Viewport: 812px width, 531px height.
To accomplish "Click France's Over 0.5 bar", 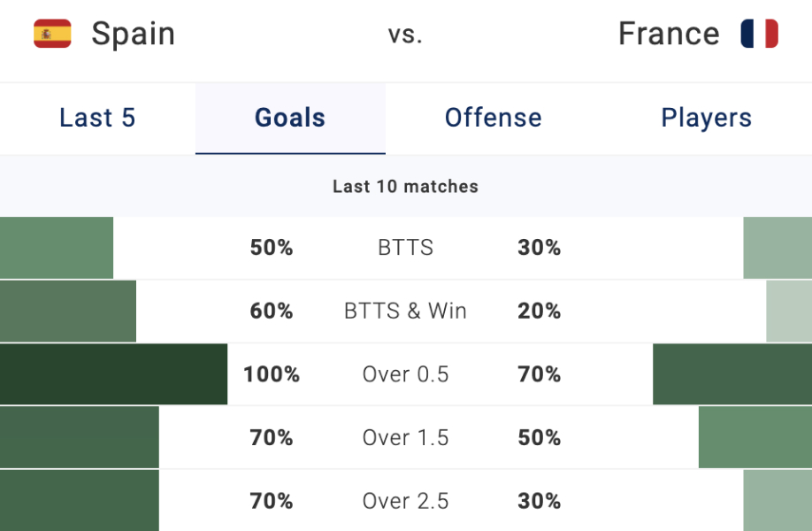I will 732,374.
